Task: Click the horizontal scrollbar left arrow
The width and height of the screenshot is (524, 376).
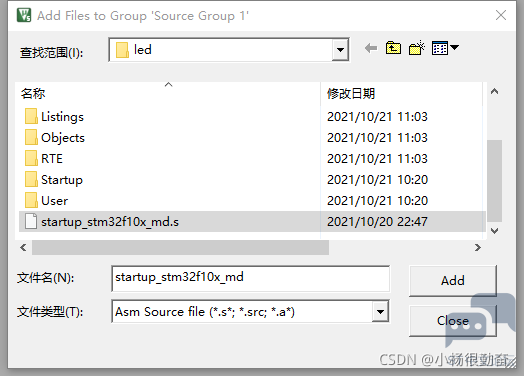Action: coord(23,248)
